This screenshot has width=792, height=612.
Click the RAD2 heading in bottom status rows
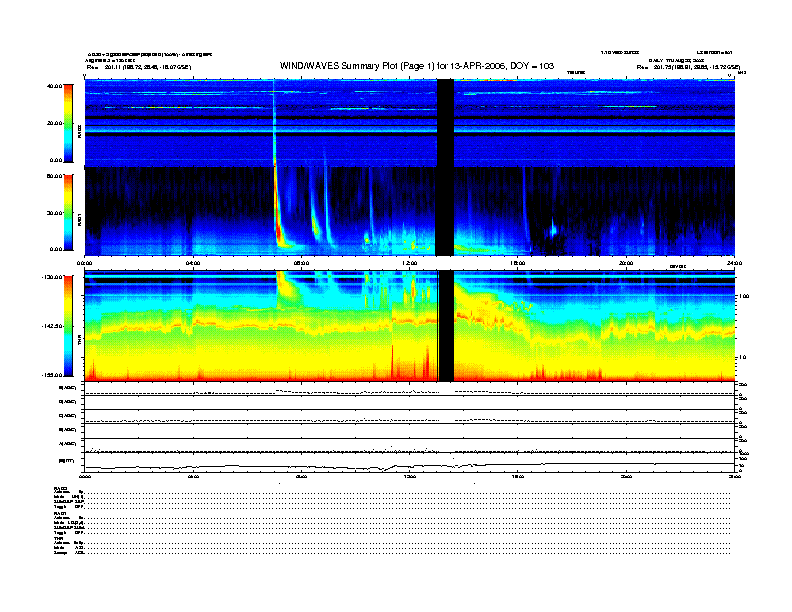60,488
